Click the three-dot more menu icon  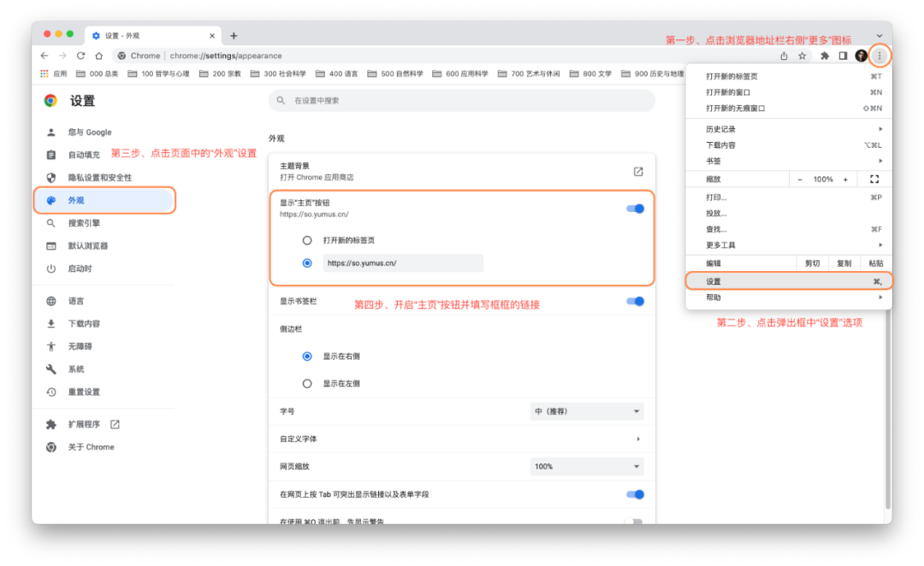point(880,56)
